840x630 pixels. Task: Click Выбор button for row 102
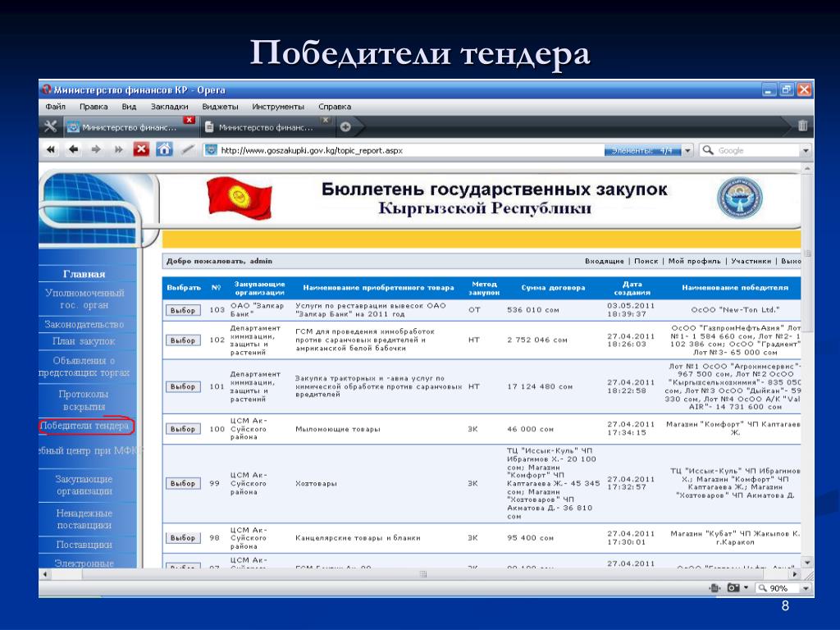[x=183, y=340]
